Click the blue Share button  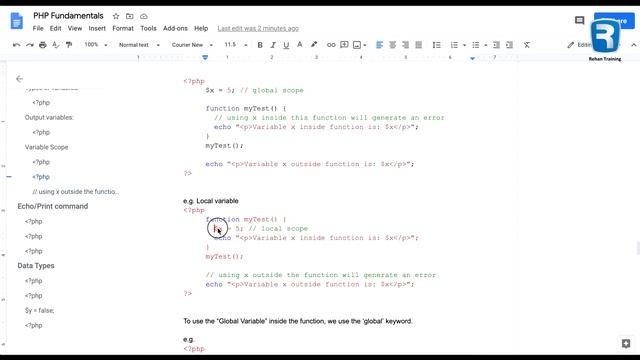pyautogui.click(x=614, y=21)
